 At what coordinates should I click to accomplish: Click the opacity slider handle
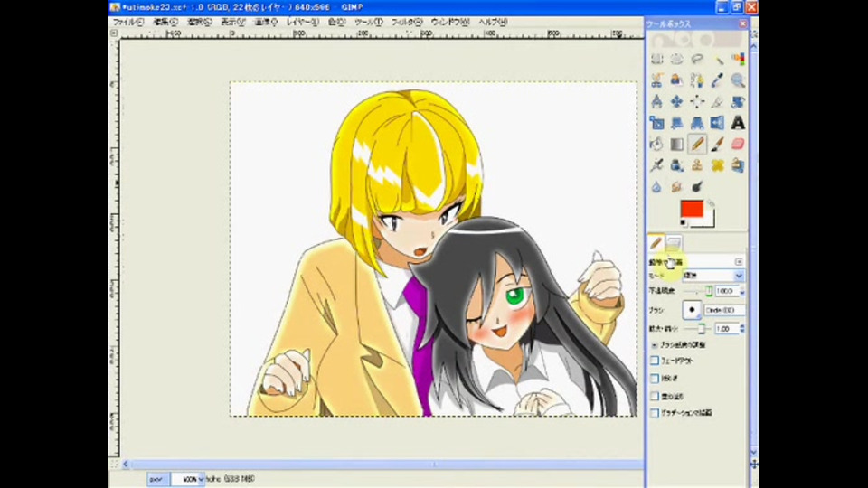point(709,291)
